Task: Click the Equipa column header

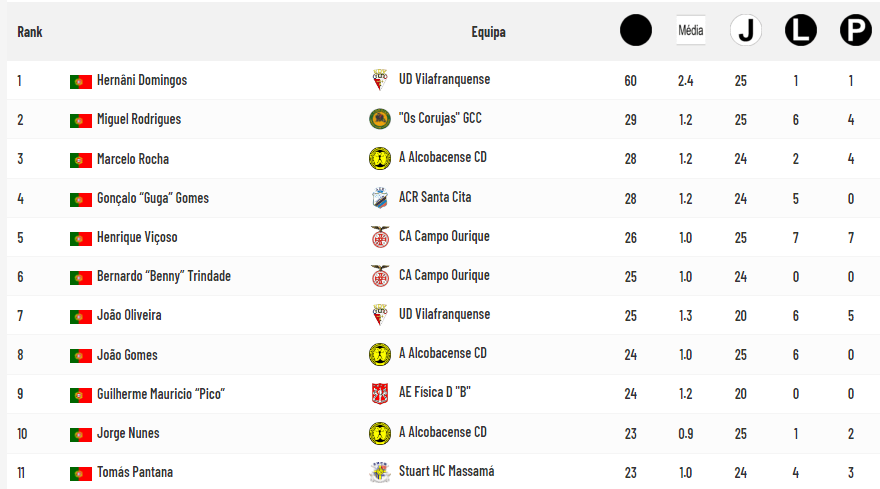Action: (x=489, y=32)
